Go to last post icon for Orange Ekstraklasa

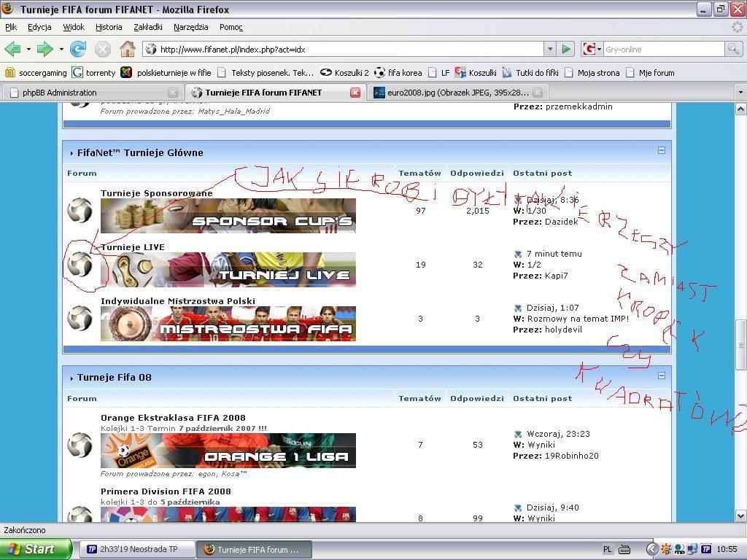pos(518,434)
